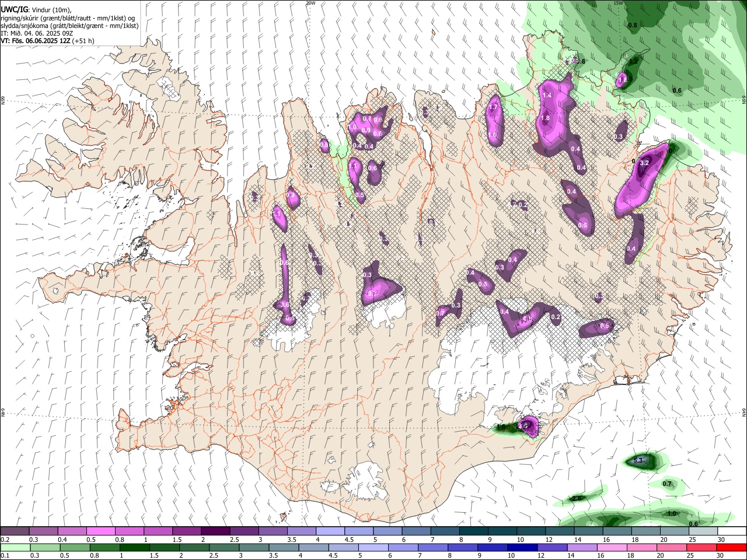
Task: Click the "UWC/IG: Vindur (10m)," title line
Action: coord(36,10)
